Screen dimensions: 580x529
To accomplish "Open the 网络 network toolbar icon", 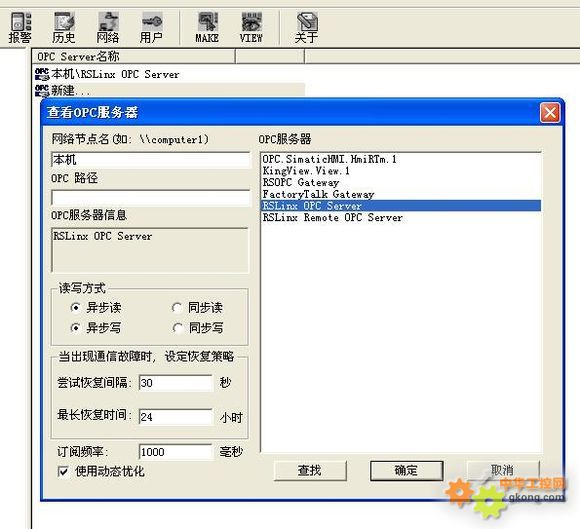I will 108,27.
